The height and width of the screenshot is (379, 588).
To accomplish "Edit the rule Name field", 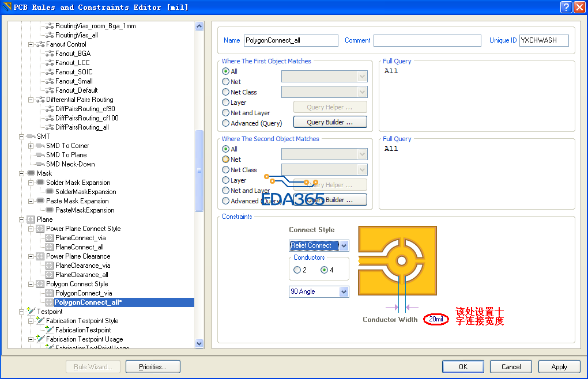I will [x=291, y=40].
